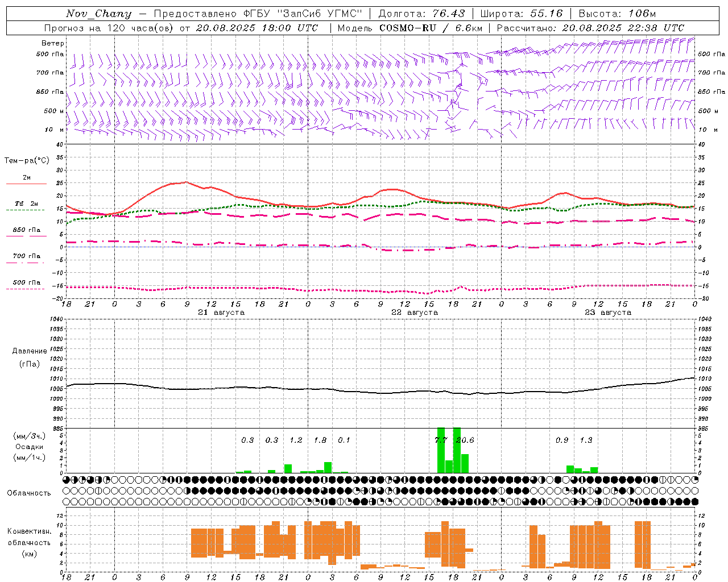Select the 'Широта: 55.16' header field
Image resolution: width=728 pixels, height=582 pixels.
coord(522,14)
